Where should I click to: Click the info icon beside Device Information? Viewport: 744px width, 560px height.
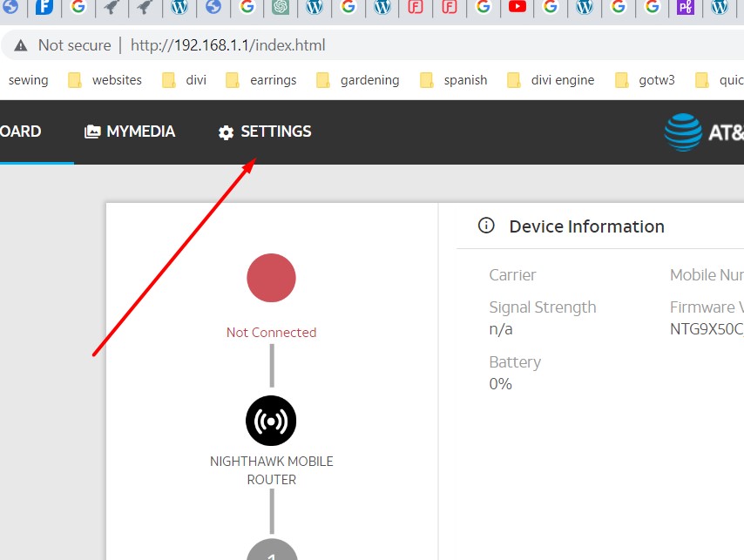coord(486,226)
